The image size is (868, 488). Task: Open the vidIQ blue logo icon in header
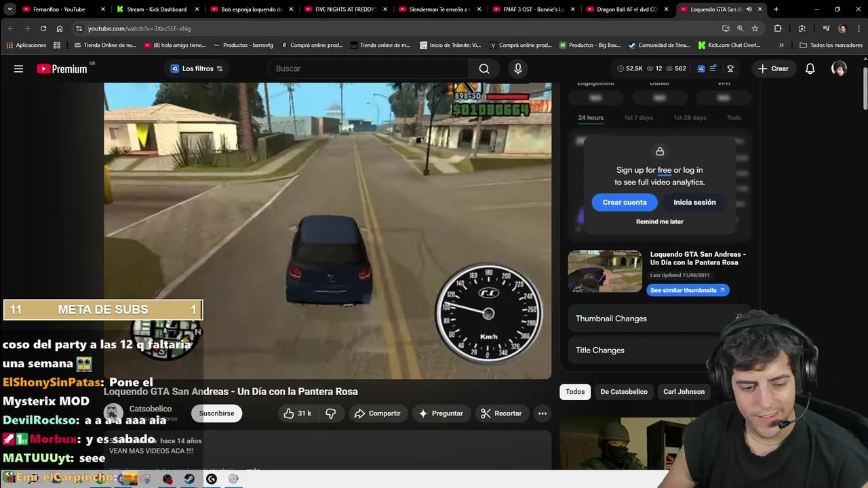pos(701,68)
